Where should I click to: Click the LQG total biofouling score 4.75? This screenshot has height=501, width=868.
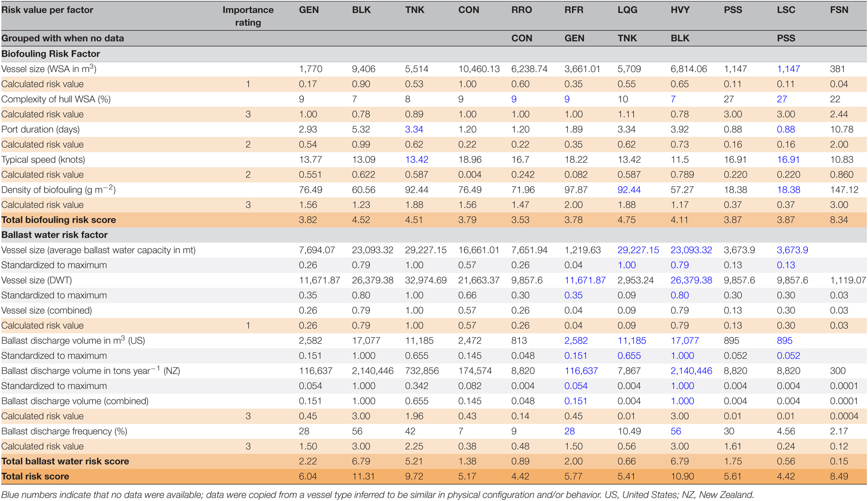[x=627, y=220]
